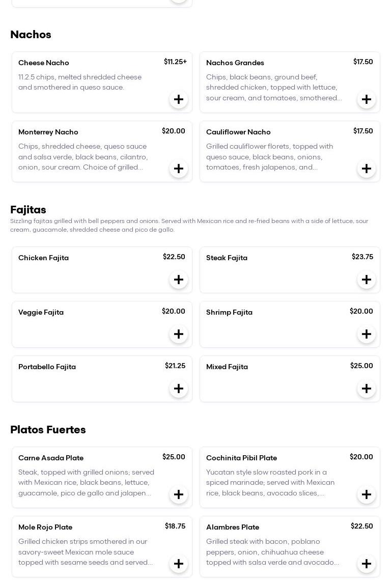Viewport: 392px width, 581px height.
Task: Add Mixed Fajita to order
Action: point(367,389)
